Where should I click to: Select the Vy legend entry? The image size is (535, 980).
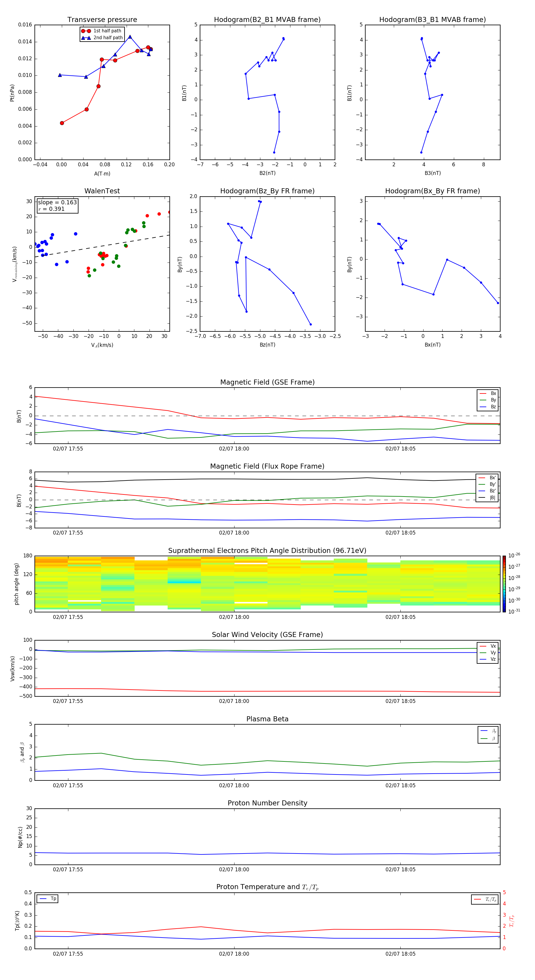[488, 652]
